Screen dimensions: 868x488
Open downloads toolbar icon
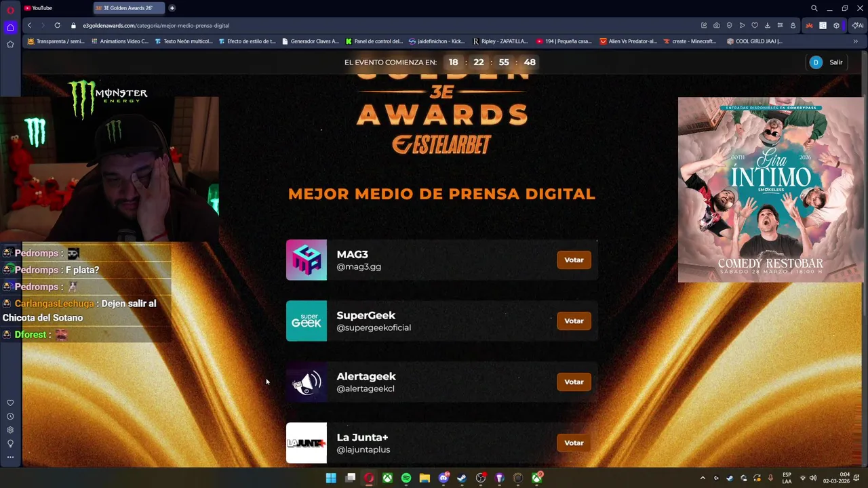point(767,25)
